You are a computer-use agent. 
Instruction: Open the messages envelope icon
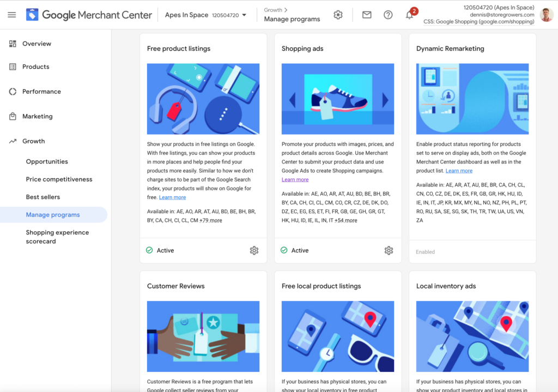tap(366, 15)
